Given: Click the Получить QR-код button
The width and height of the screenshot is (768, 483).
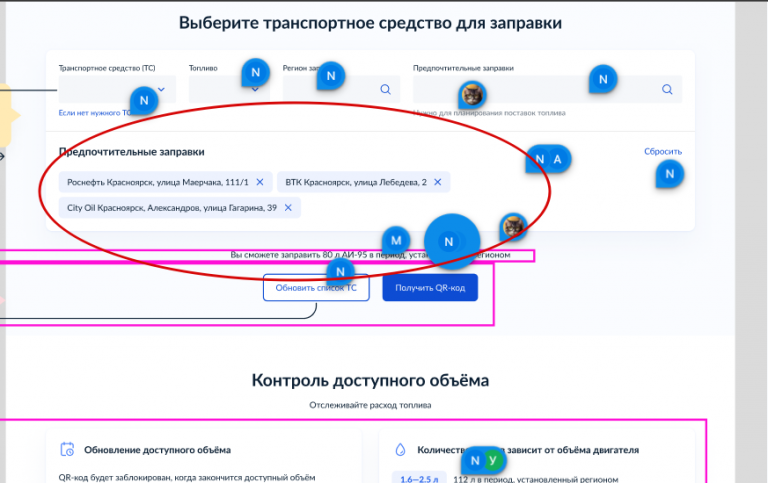Looking at the screenshot, I should coord(430,288).
